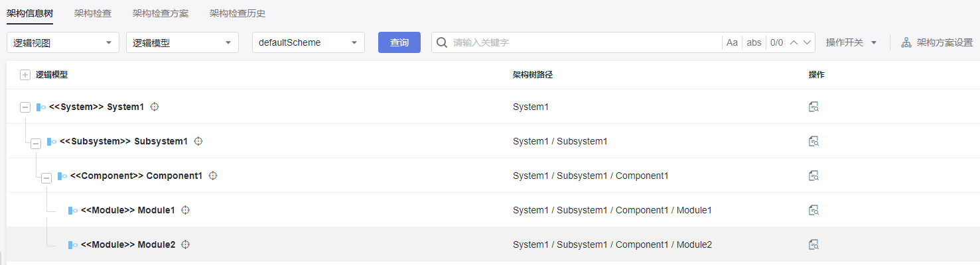Viewport: 980px width, 265px height.
Task: Click locate icon beside Module2
Action: pos(186,244)
